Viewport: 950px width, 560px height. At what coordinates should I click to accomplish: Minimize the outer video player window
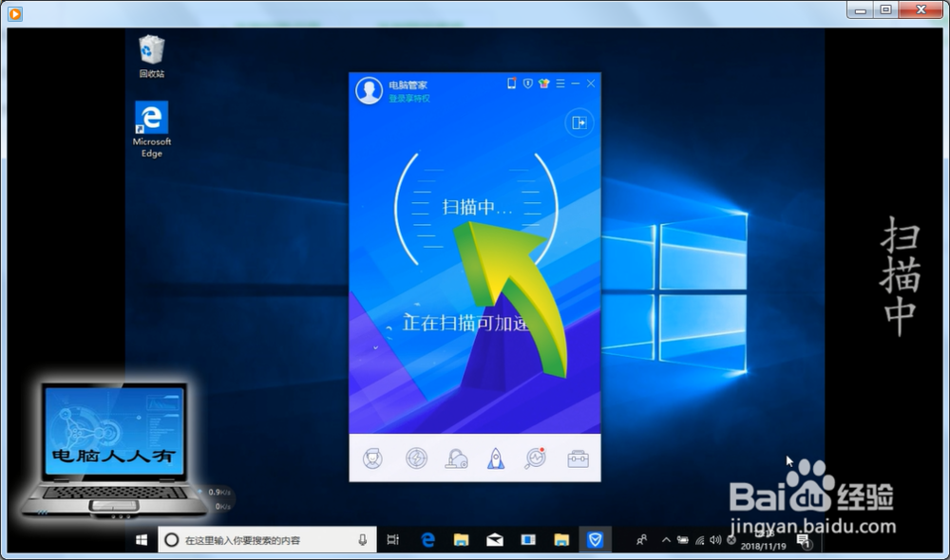pos(861,9)
